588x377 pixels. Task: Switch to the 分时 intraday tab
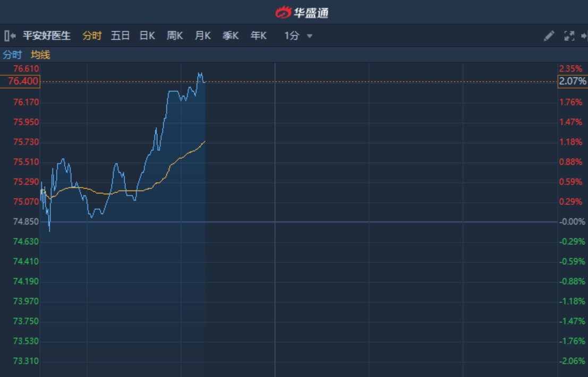92,36
